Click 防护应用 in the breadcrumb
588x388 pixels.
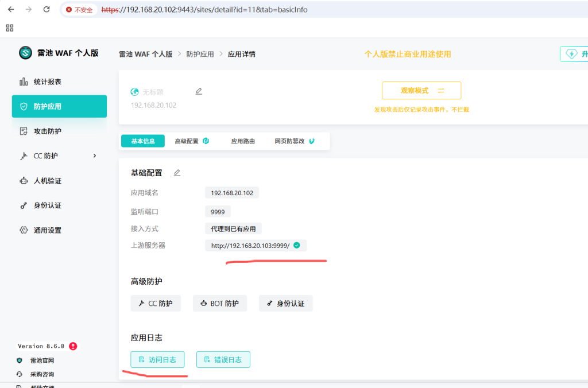click(x=200, y=54)
